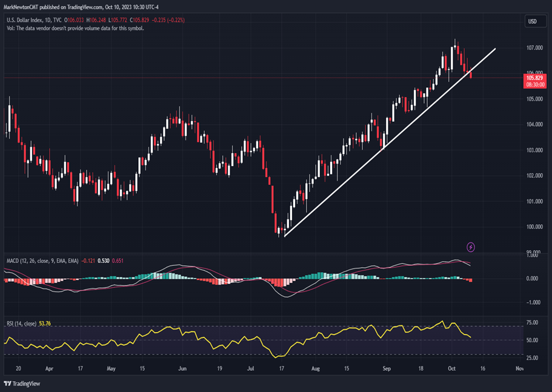552x392 pixels.
Task: Click the Oct label on time axis
Action: 451,369
